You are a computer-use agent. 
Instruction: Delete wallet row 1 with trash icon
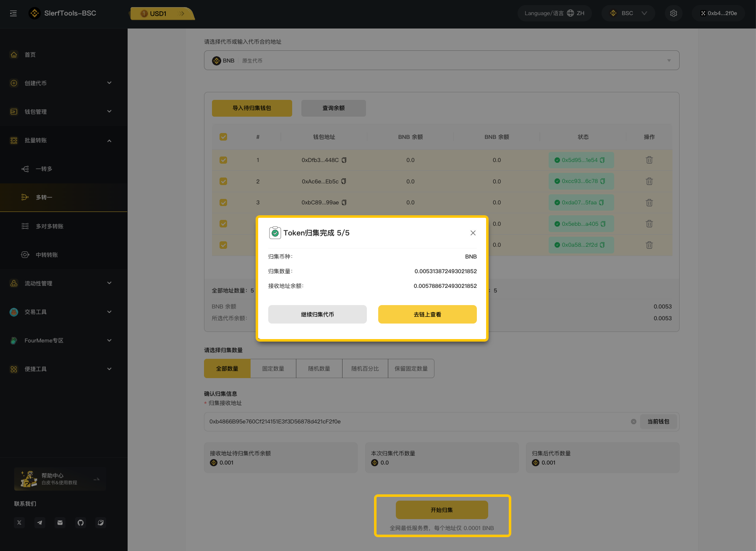coord(649,160)
